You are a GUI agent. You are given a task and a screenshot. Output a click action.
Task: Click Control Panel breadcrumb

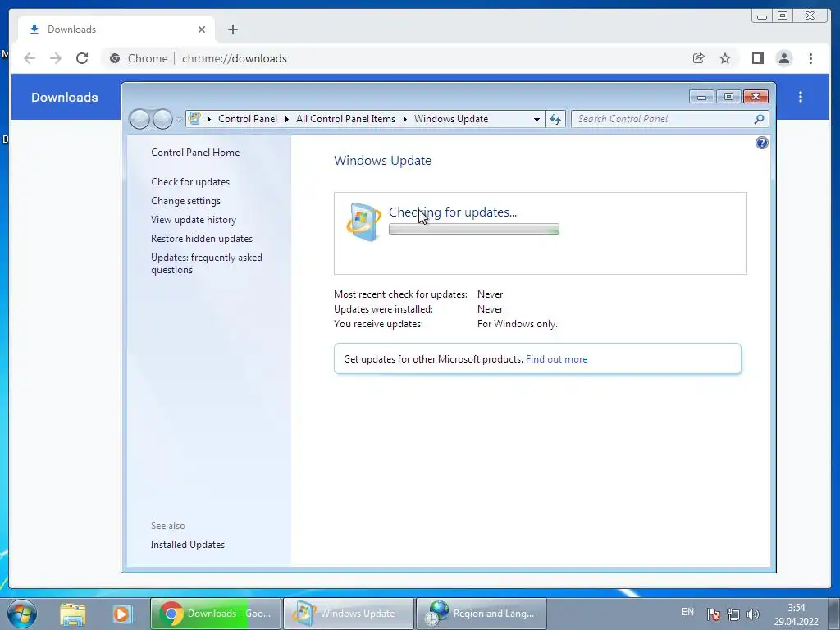tap(248, 119)
